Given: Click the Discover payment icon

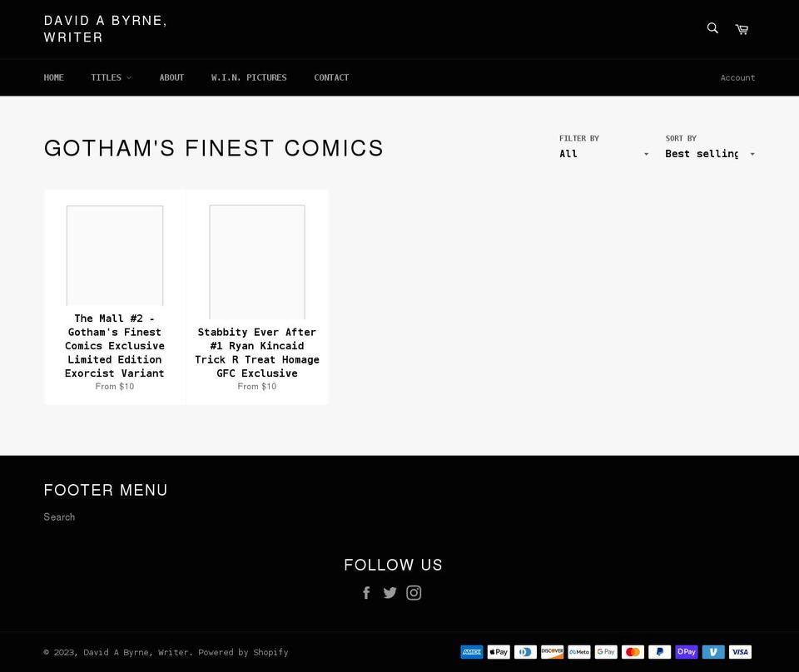Looking at the screenshot, I should (x=553, y=652).
